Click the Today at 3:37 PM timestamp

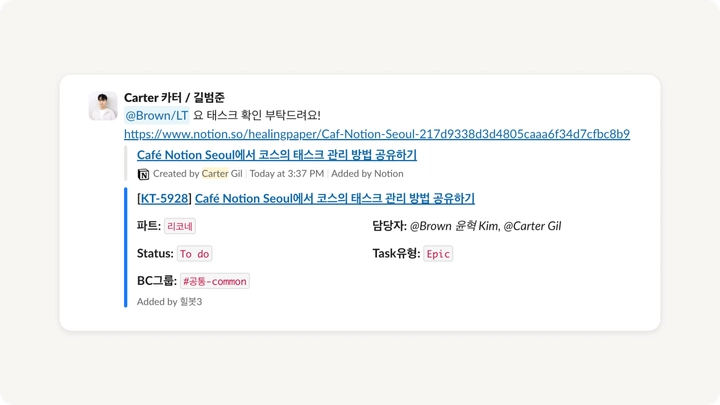point(287,174)
